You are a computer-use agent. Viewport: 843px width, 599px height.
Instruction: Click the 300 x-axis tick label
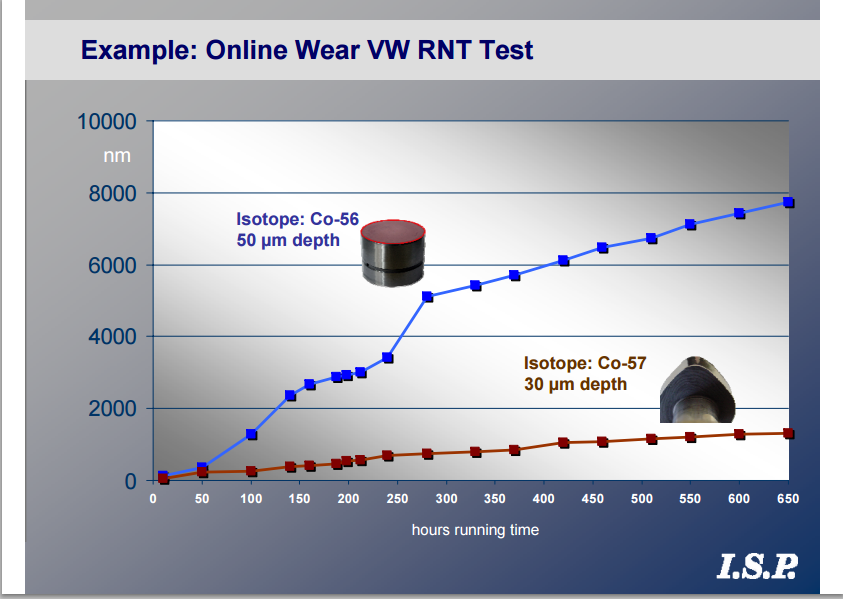click(446, 499)
